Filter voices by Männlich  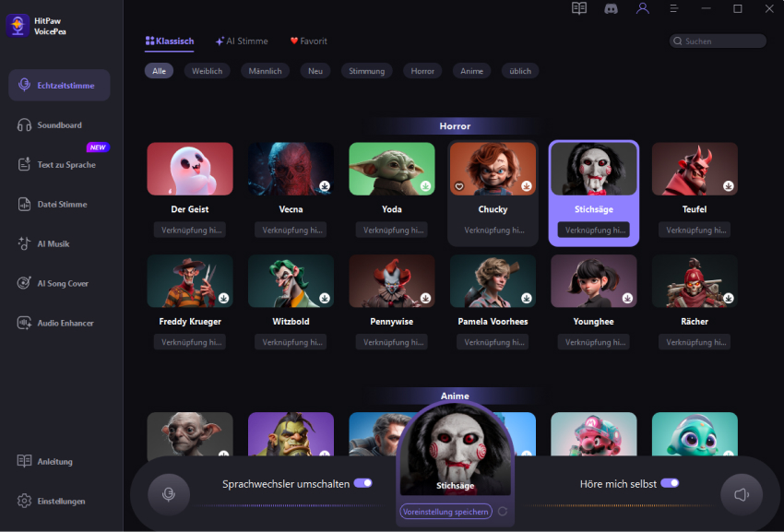point(265,71)
